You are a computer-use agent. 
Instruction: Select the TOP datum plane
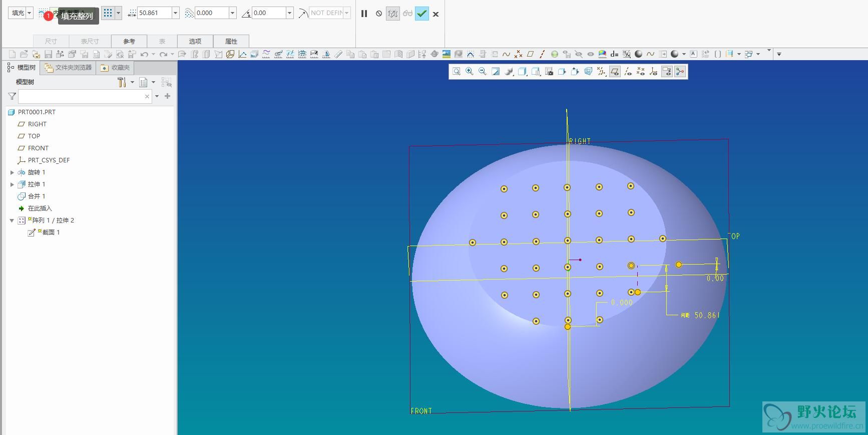tap(34, 136)
